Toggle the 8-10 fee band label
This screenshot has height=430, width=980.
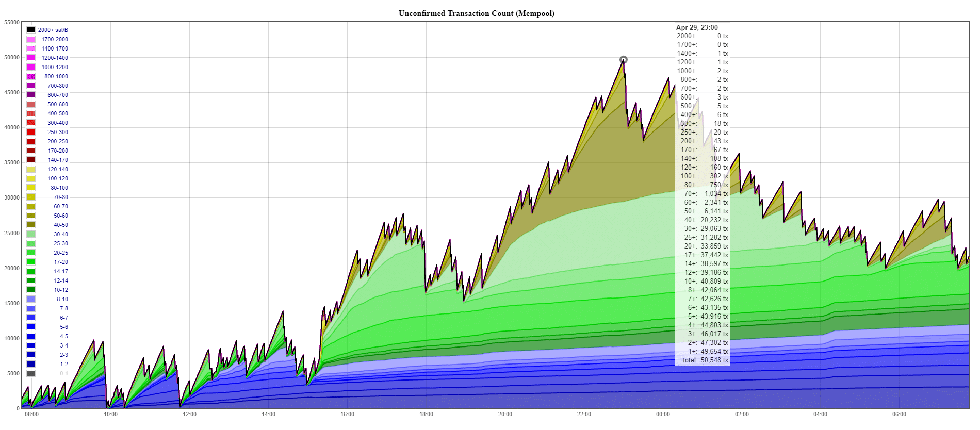pyautogui.click(x=62, y=299)
